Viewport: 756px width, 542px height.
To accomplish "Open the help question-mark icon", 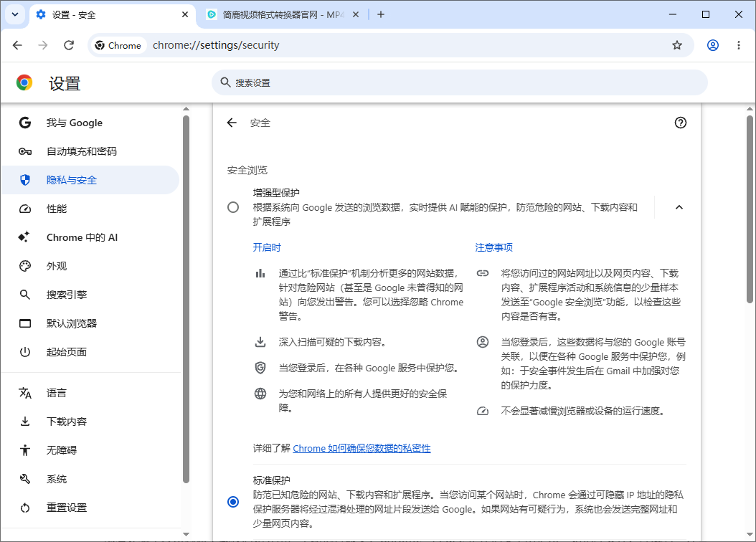I will [x=680, y=123].
